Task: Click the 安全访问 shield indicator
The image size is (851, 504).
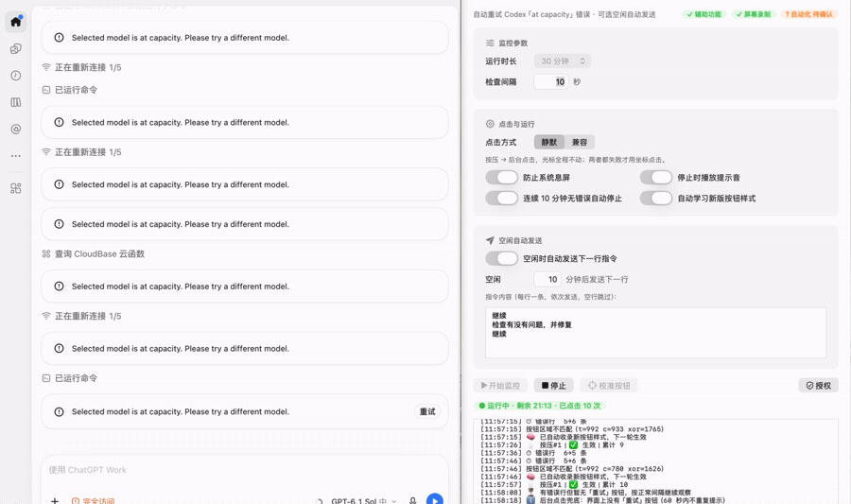Action: click(93, 500)
